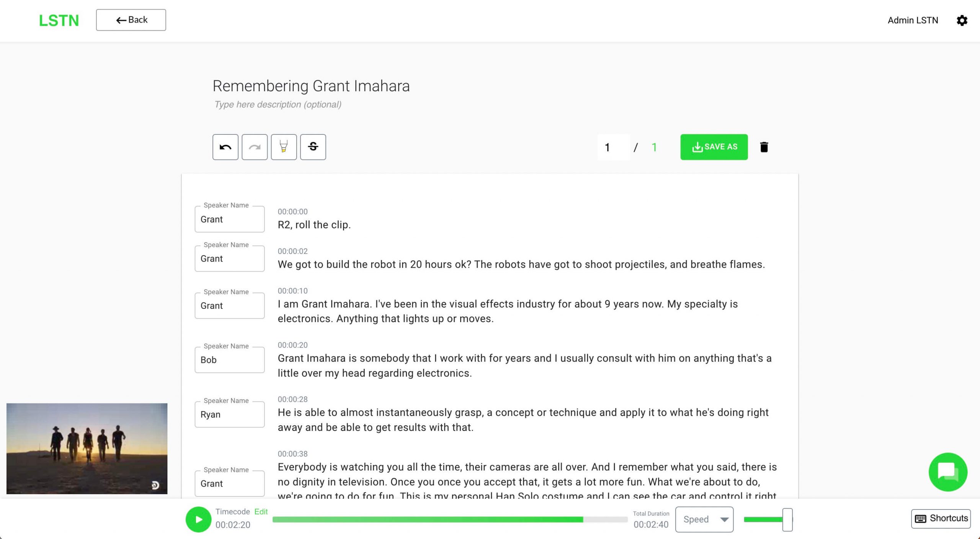This screenshot has width=980, height=539.
Task: Click the redo arrow button
Action: (x=255, y=147)
